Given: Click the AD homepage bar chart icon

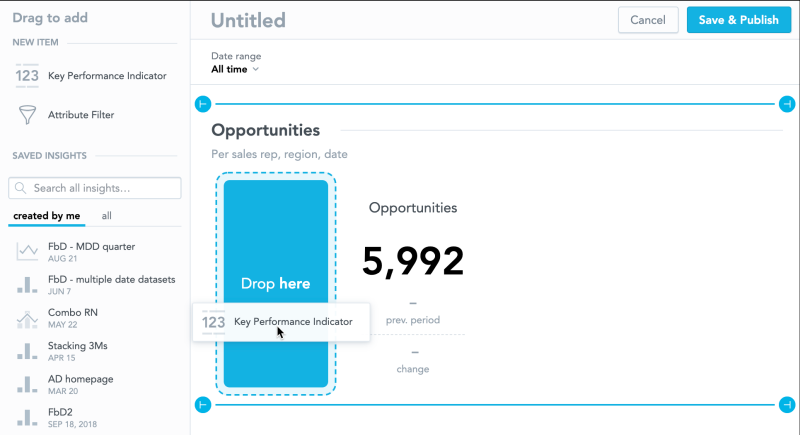Looking at the screenshot, I should (x=27, y=385).
